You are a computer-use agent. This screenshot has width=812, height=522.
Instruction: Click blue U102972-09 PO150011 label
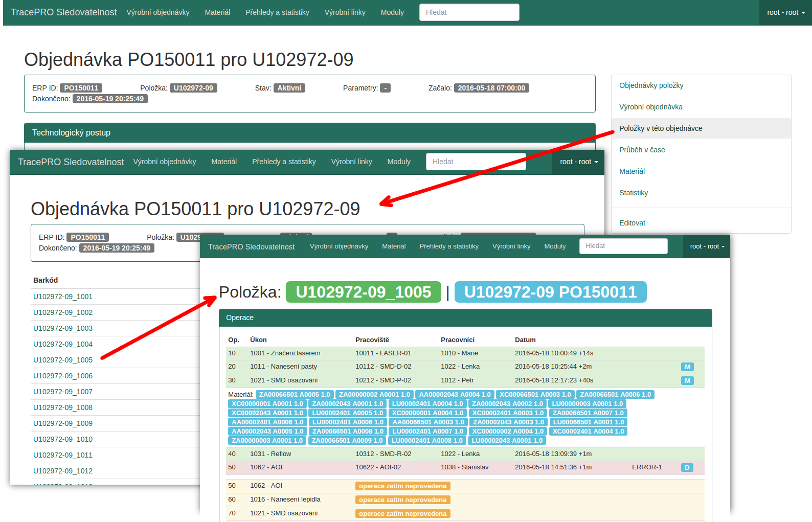tap(550, 292)
